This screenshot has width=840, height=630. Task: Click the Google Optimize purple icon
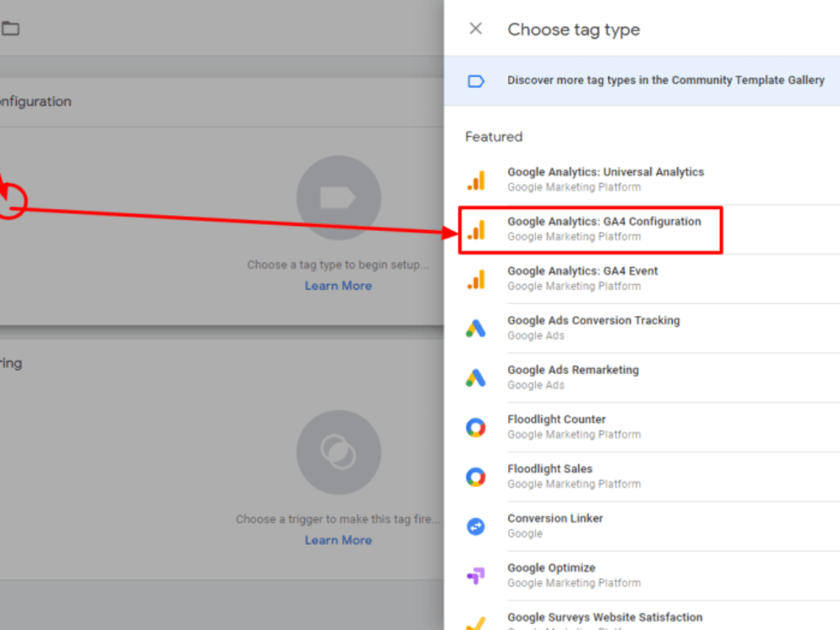tap(475, 576)
